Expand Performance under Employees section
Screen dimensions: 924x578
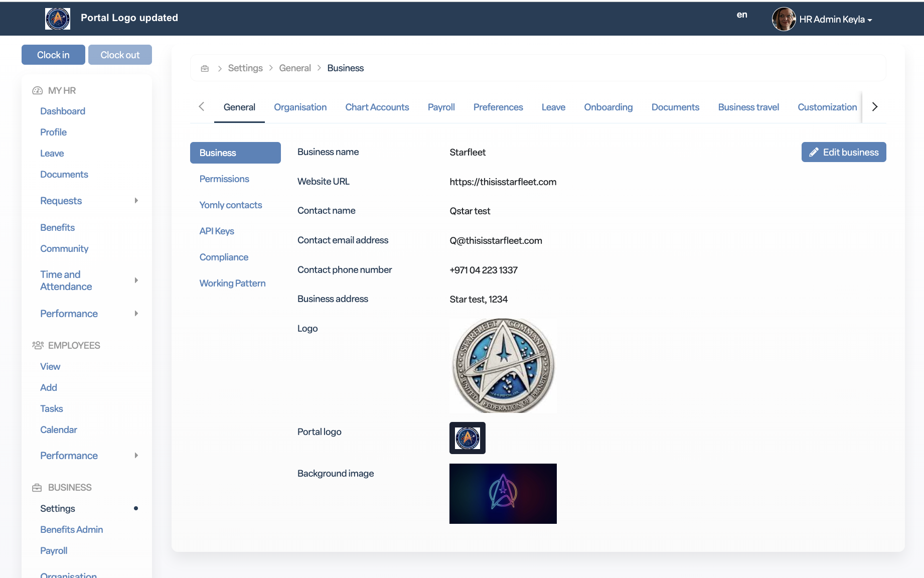pos(136,456)
